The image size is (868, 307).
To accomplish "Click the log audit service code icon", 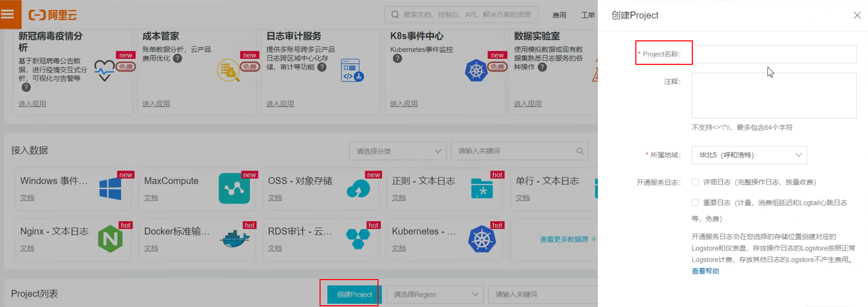I will (x=352, y=70).
